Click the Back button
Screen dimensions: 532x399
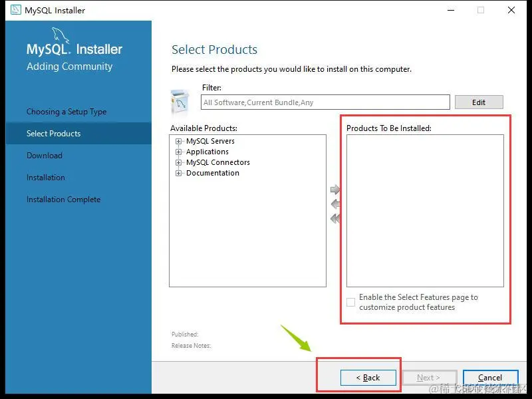tap(368, 378)
